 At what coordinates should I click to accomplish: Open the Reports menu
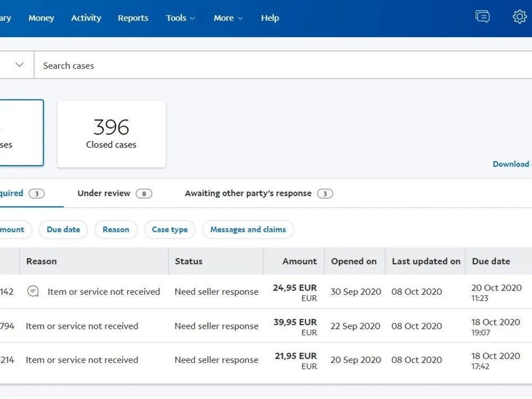coord(133,18)
